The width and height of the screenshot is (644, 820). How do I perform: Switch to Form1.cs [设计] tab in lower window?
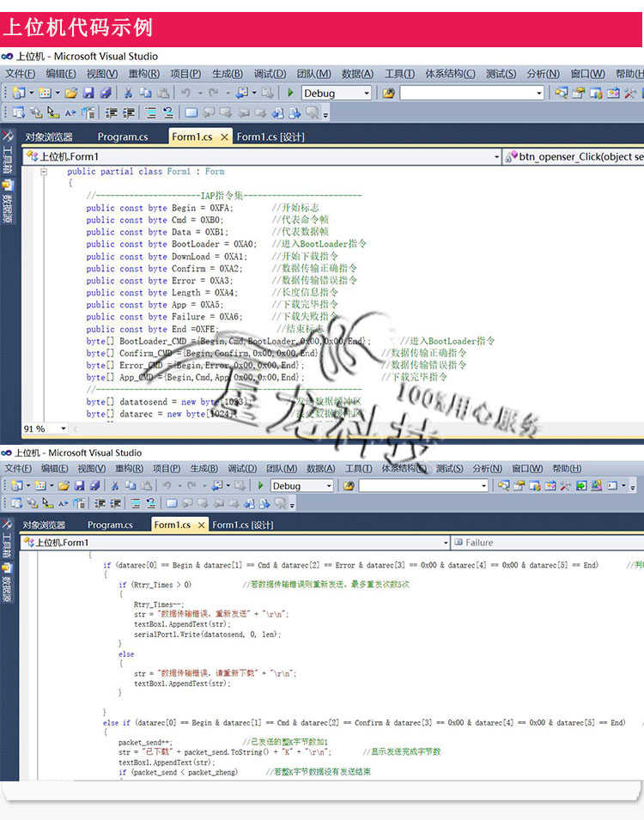tap(243, 525)
